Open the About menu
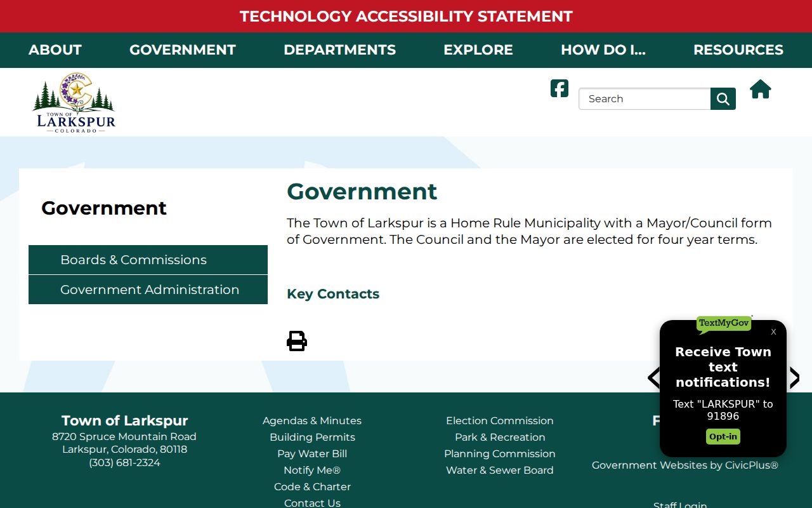812x508 pixels. [55, 50]
